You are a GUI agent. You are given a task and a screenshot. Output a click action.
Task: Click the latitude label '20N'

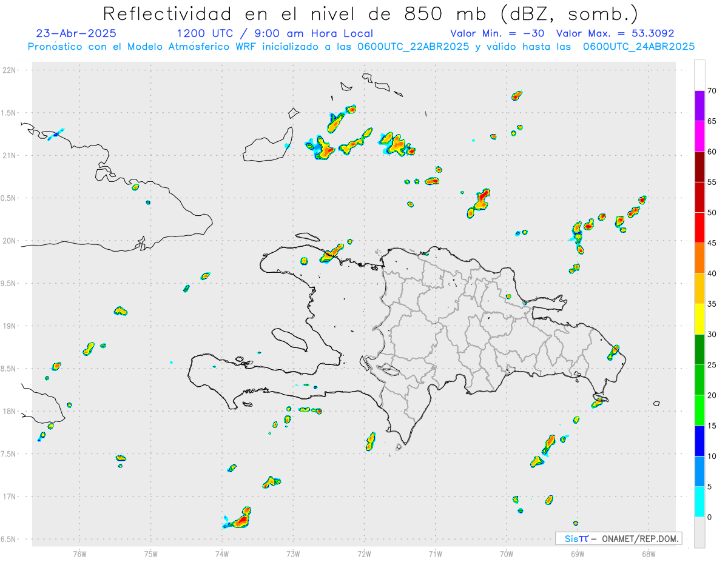[x=10, y=241]
